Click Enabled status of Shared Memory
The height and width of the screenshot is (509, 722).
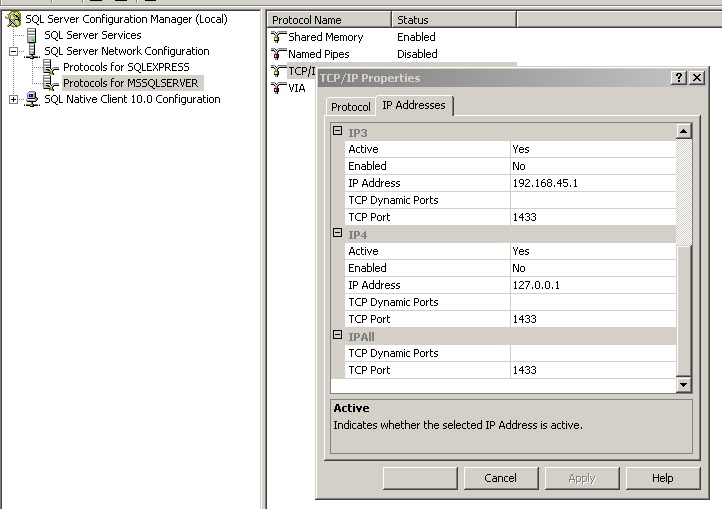click(416, 37)
